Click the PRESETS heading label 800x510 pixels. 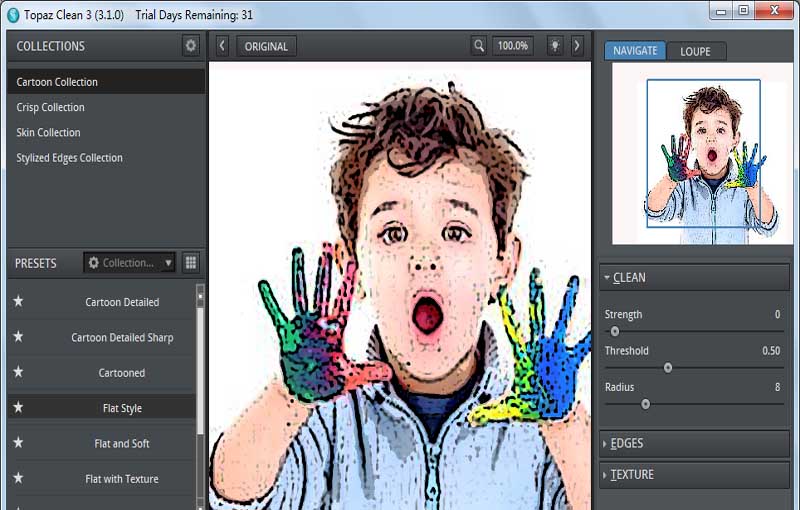coord(36,263)
